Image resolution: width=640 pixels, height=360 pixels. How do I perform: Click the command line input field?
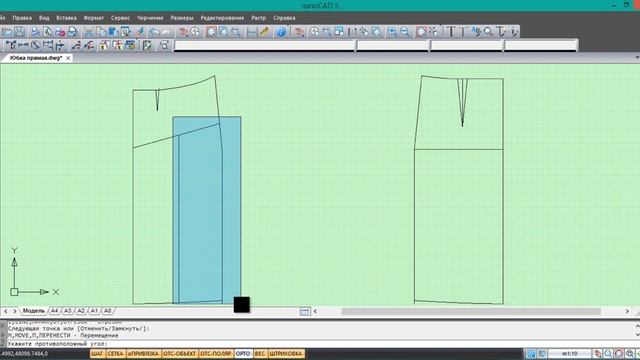(320, 344)
